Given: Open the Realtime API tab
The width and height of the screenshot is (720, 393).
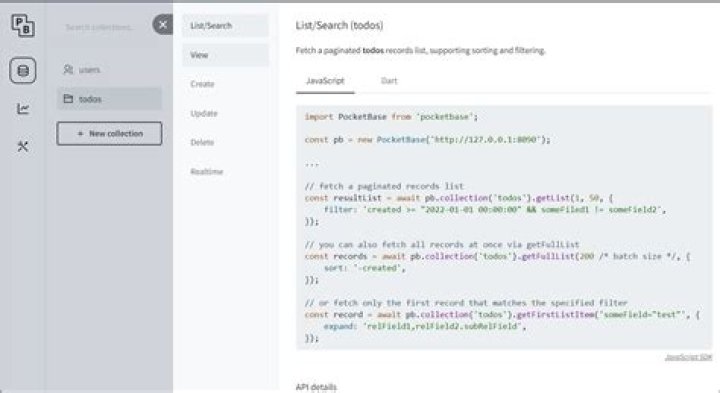Looking at the screenshot, I should [225, 172].
